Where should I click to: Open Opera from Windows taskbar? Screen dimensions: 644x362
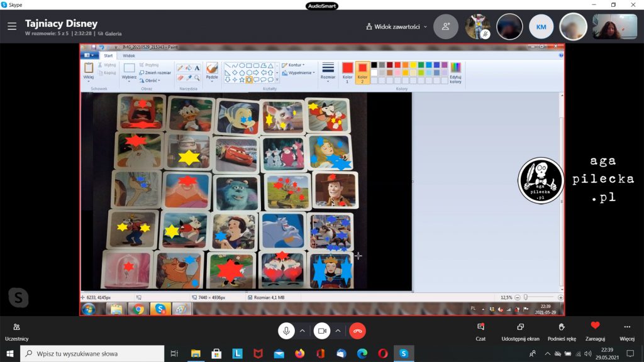coord(383,353)
